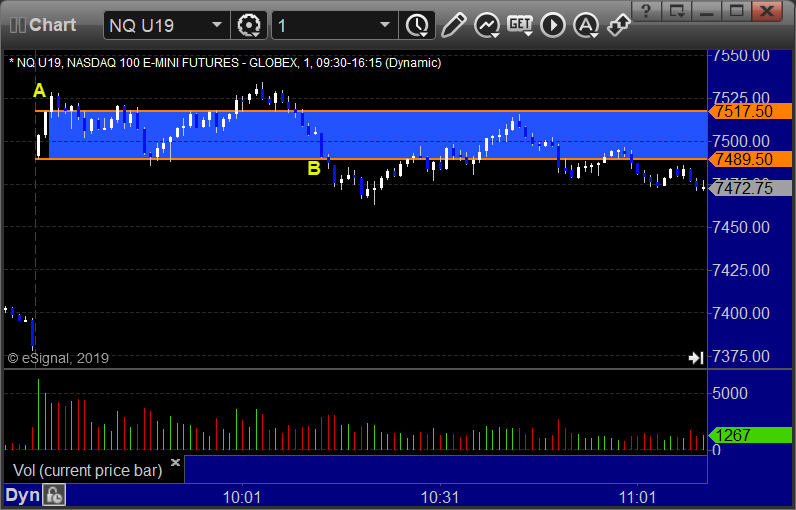Screen dimensions: 796x510
Task: Start bar replay with the play icon
Action: point(553,25)
